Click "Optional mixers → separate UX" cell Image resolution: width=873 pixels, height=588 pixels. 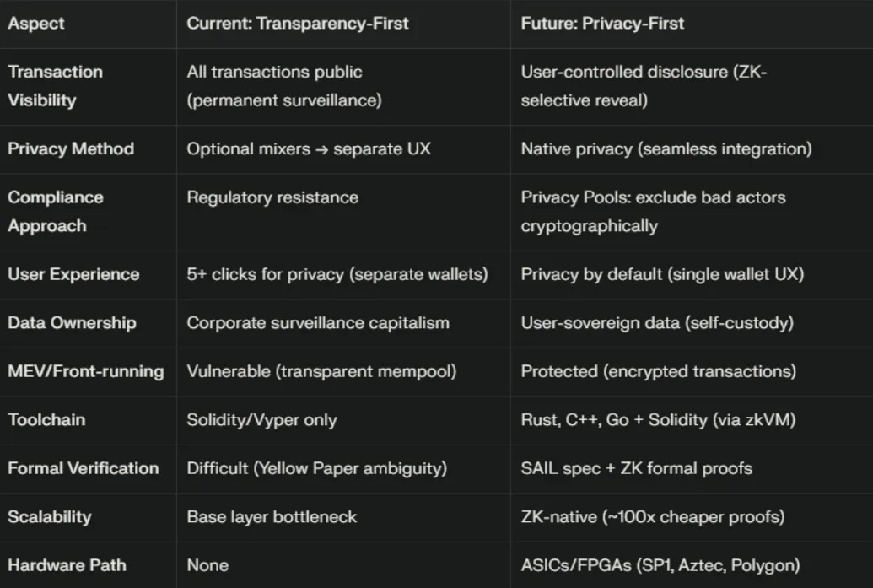coord(308,149)
